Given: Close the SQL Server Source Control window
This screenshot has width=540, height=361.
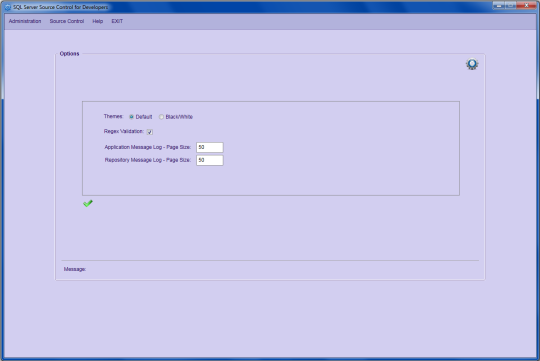Looking at the screenshot, I should click(x=526, y=5).
